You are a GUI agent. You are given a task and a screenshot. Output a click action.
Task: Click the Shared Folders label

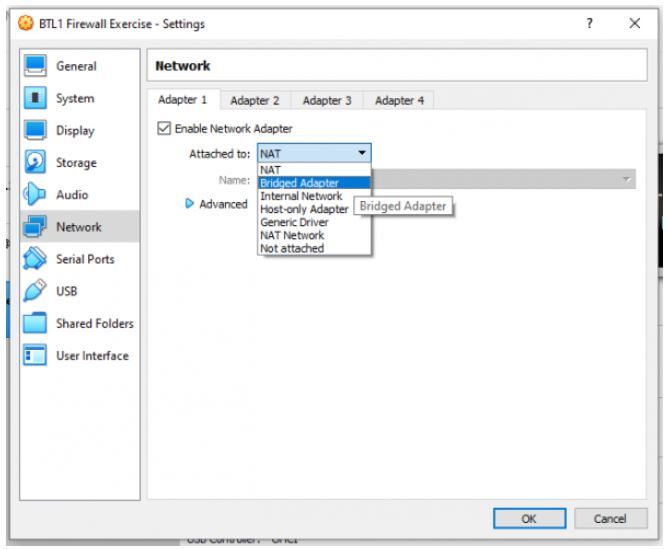(x=95, y=323)
